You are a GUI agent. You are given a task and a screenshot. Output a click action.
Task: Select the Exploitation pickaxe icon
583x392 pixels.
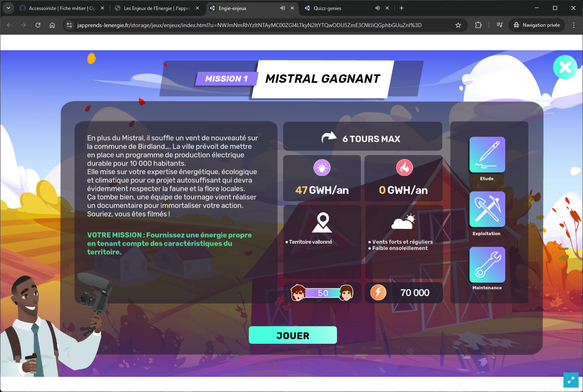[x=487, y=209]
